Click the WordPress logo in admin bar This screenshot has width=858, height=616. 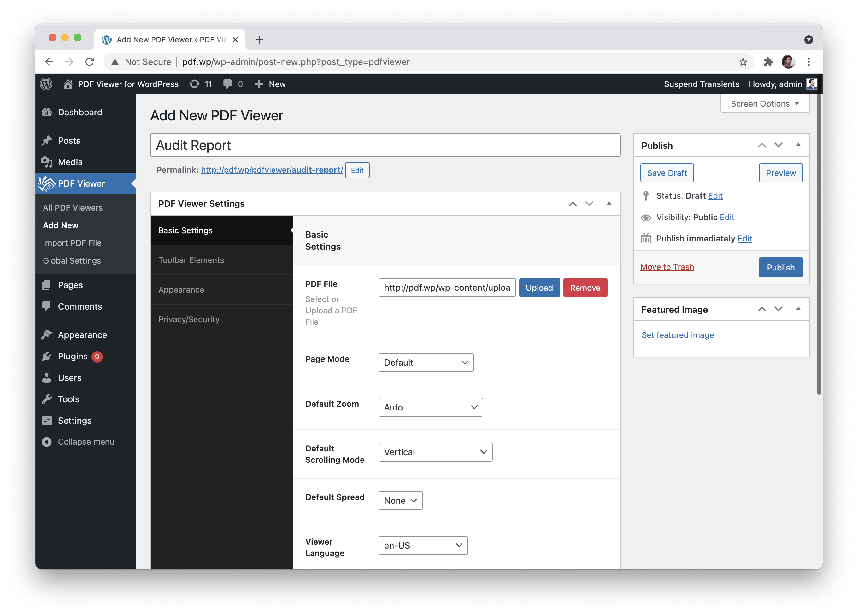(46, 84)
